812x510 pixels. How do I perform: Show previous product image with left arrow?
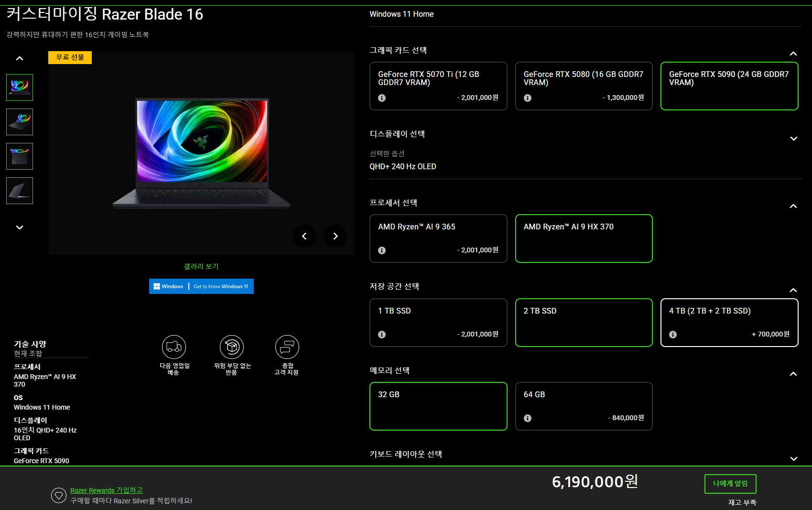(x=304, y=236)
